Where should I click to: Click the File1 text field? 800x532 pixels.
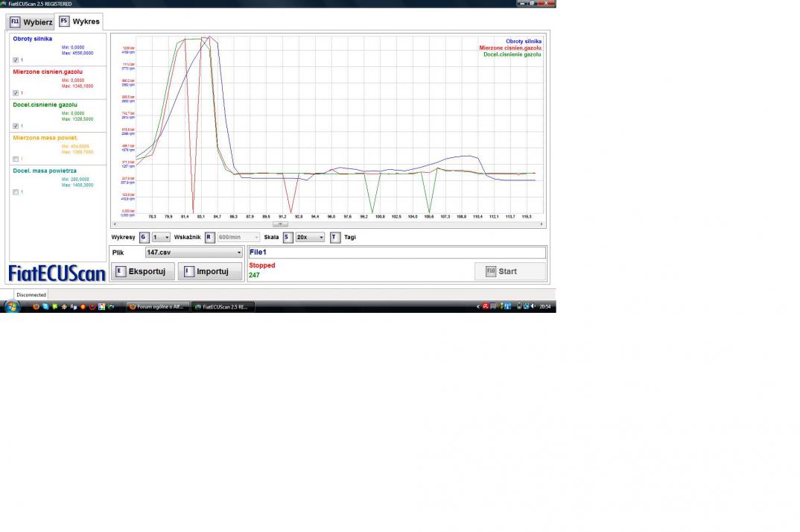coord(397,252)
